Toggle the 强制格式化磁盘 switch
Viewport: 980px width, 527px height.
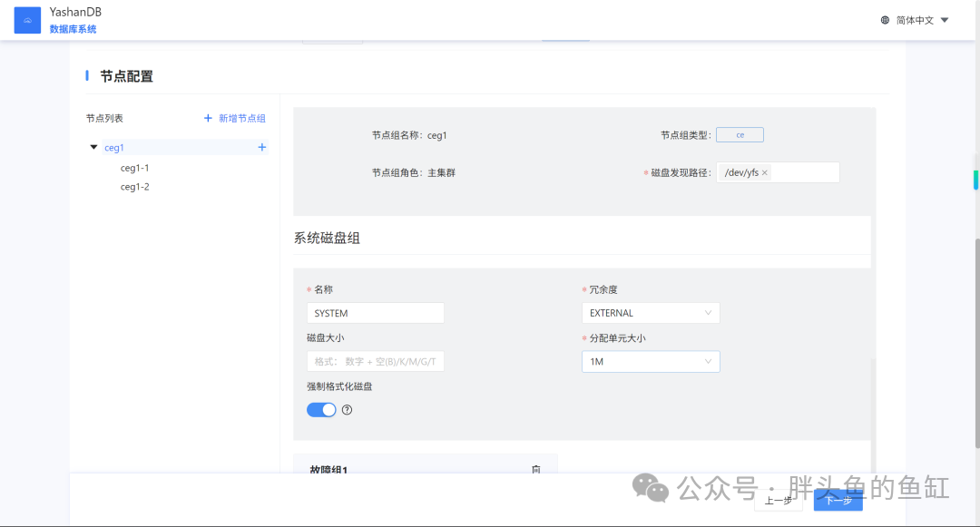pyautogui.click(x=321, y=410)
